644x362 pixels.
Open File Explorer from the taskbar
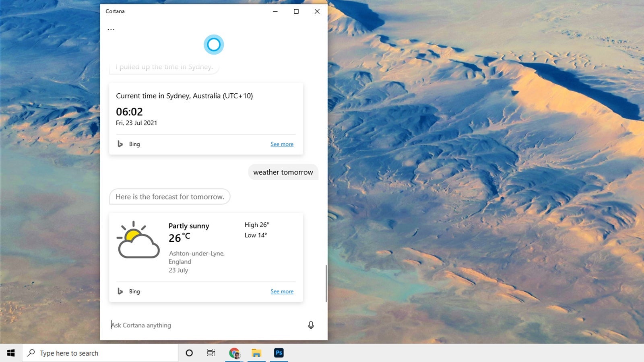pyautogui.click(x=256, y=353)
